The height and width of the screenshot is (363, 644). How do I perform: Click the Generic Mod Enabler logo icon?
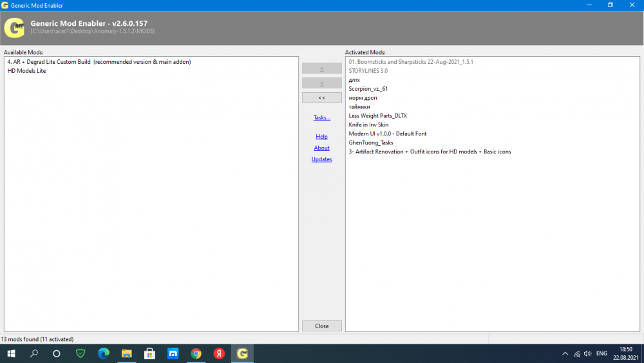click(14, 27)
